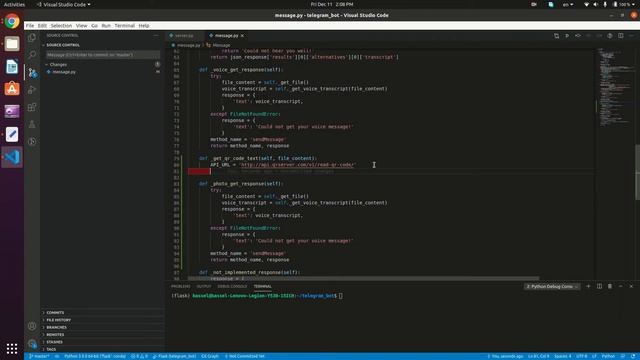Open the Explorer view in activity bar

(32, 38)
